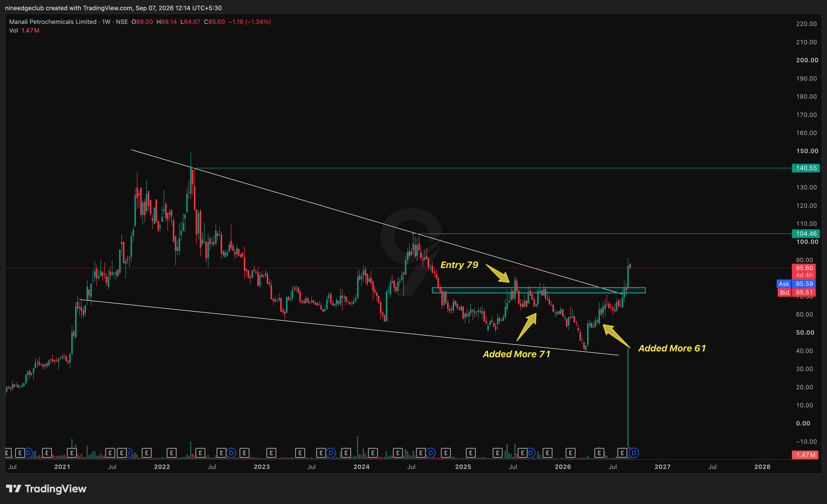Image resolution: width=827 pixels, height=504 pixels.
Task: Click the Bid 85.51 label
Action: coord(796,292)
